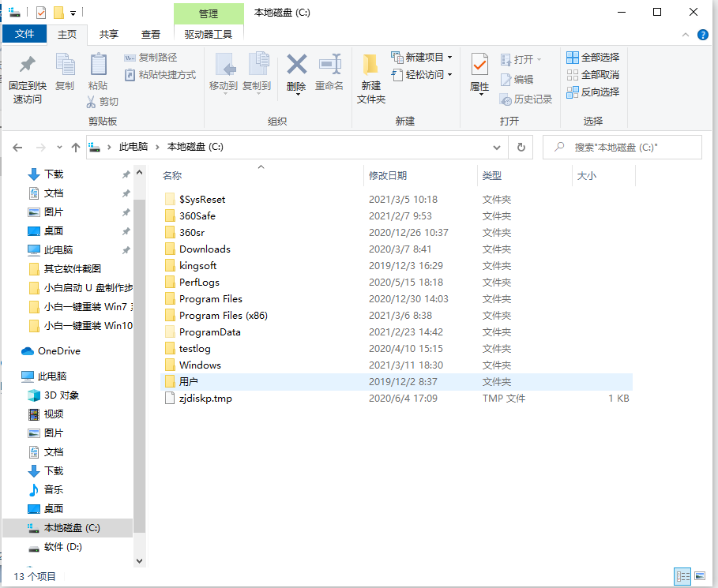718x588 pixels.
Task: Open the address bar dropdown arrow
Action: (497, 147)
